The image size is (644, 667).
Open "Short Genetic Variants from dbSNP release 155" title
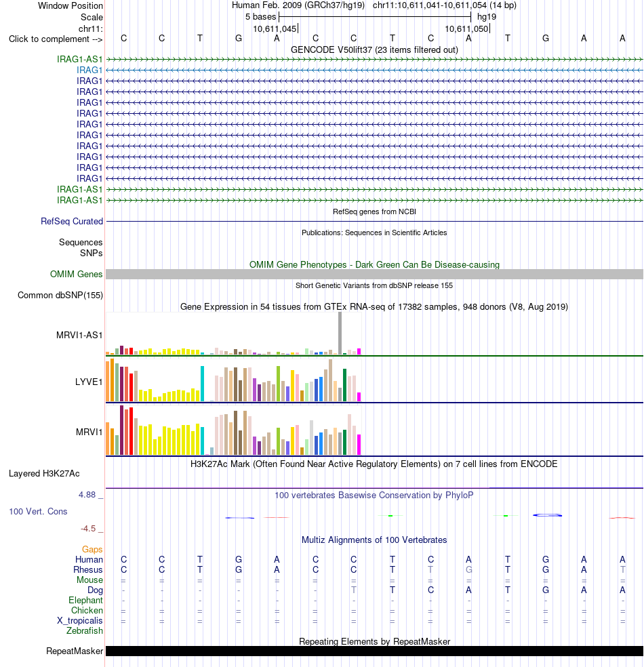(374, 285)
